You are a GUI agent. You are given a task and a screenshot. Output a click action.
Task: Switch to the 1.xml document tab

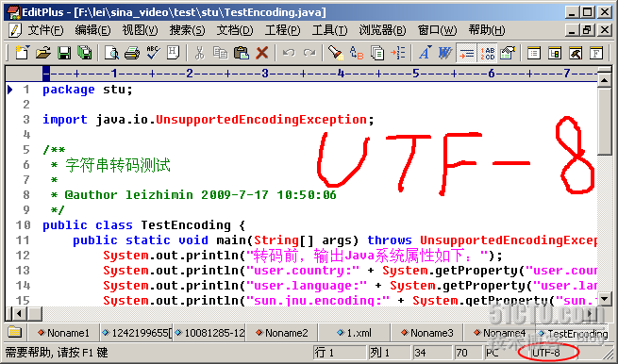(x=355, y=333)
